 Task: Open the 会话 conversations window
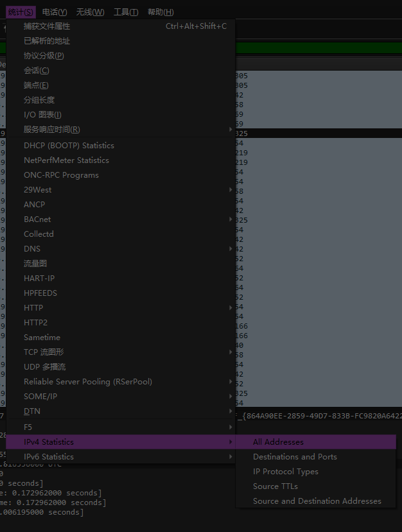(x=36, y=71)
